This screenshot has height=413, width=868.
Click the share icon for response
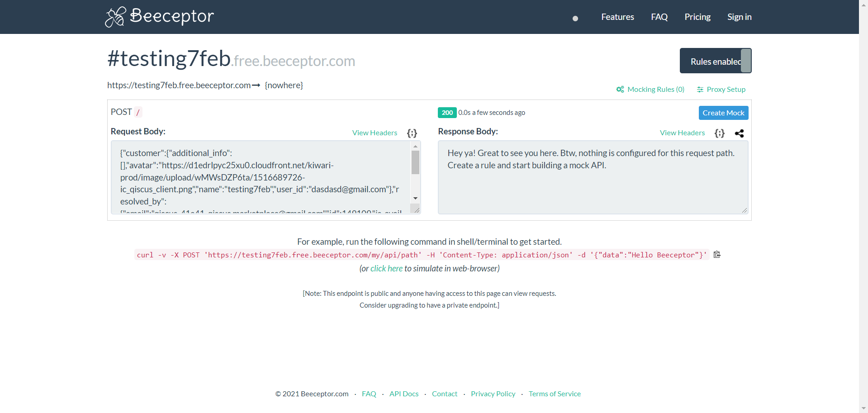tap(739, 133)
